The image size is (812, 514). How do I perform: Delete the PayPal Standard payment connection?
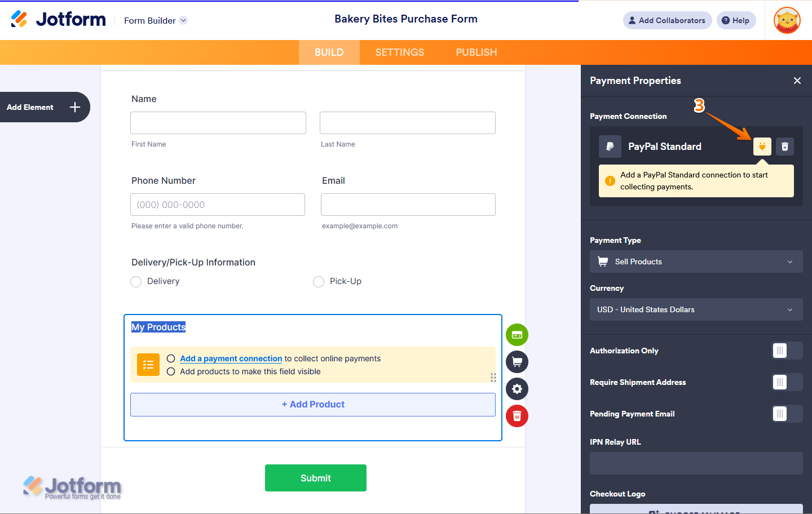click(785, 147)
